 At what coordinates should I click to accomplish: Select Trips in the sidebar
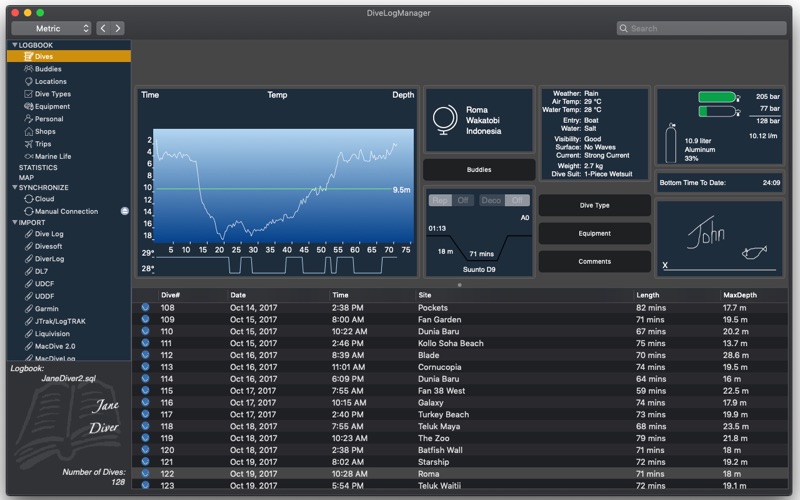pos(43,144)
